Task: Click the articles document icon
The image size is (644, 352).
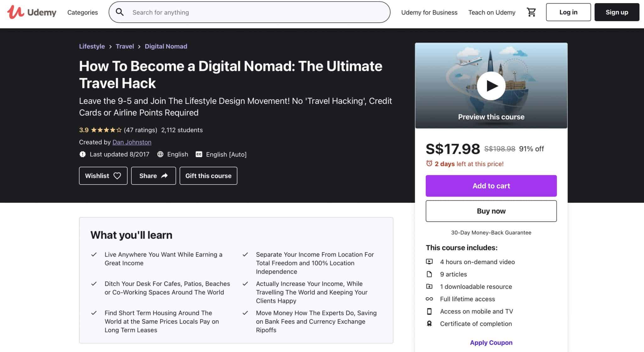Action: tap(429, 274)
